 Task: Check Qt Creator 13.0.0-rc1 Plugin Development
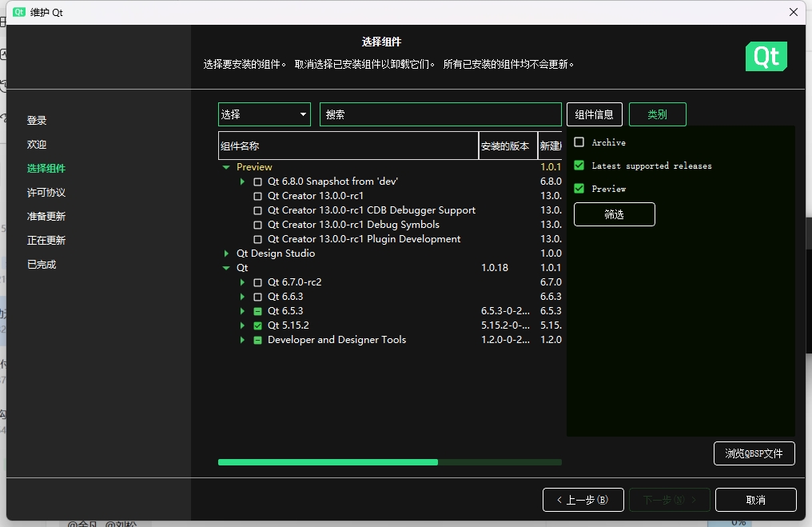[x=257, y=239]
